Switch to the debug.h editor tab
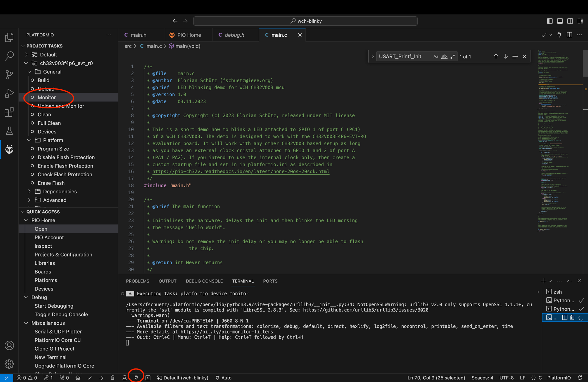Screen dimensions: 588x382 [x=234, y=35]
